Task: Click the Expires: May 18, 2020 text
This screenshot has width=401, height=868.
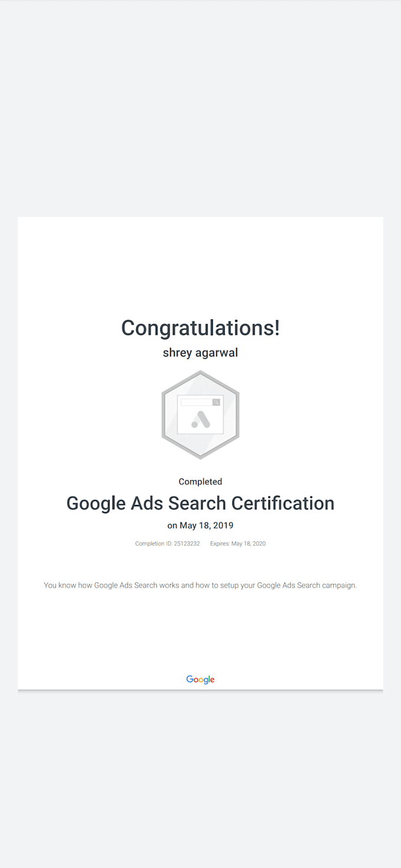Action: pyautogui.click(x=238, y=544)
